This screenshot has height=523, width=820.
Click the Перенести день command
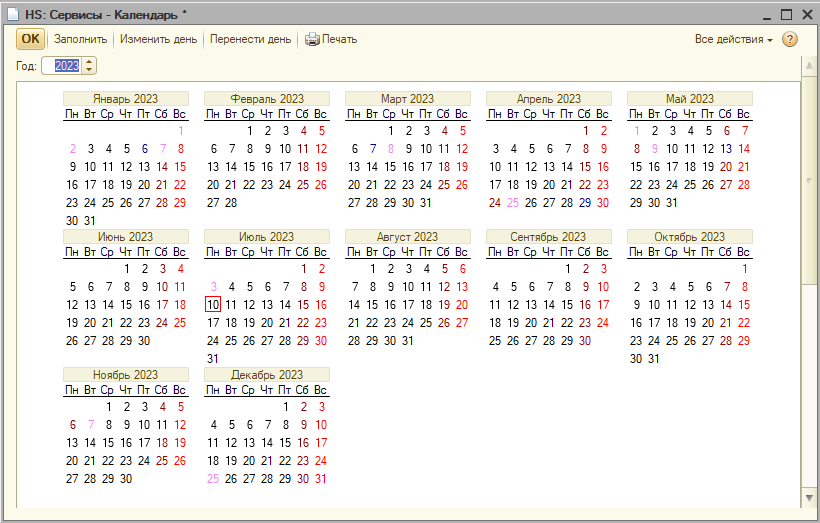click(x=251, y=39)
